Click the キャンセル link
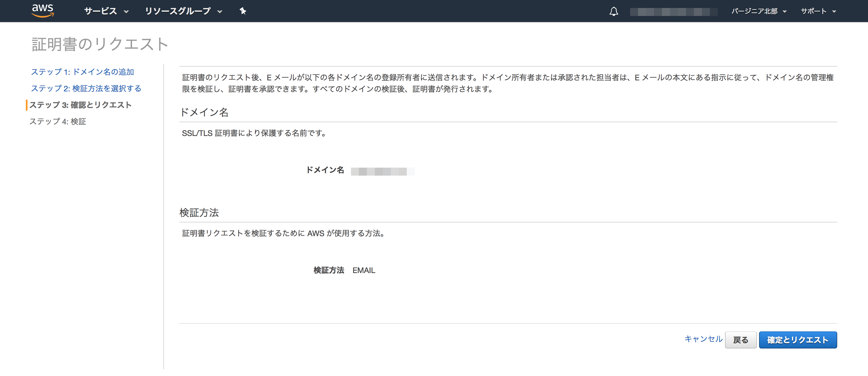The image size is (868, 376). [x=703, y=339]
